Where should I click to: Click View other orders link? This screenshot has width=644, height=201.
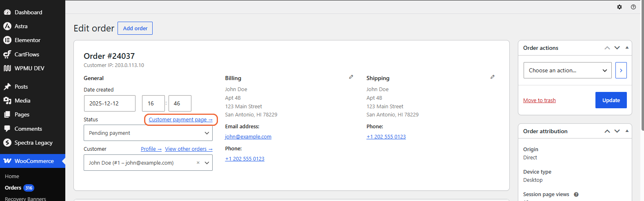pos(189,149)
